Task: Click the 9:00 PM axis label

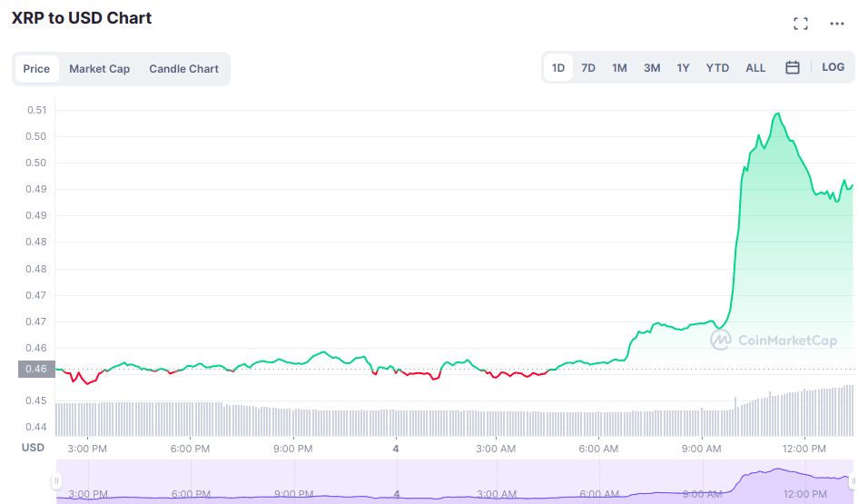Action: [x=293, y=449]
